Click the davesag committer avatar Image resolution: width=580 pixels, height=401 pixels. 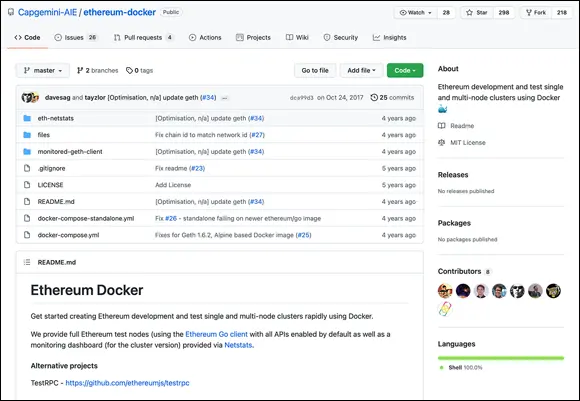click(27, 97)
